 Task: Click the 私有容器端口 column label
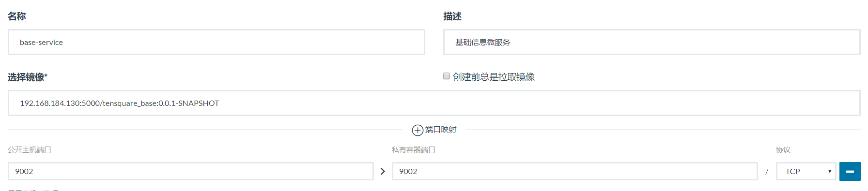(x=414, y=150)
